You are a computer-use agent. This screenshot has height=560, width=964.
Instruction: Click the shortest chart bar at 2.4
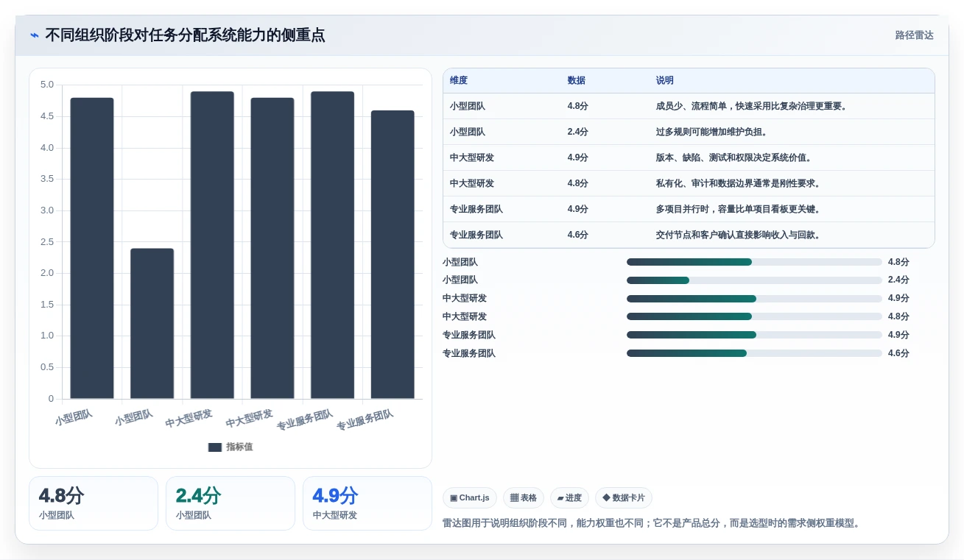tap(152, 324)
